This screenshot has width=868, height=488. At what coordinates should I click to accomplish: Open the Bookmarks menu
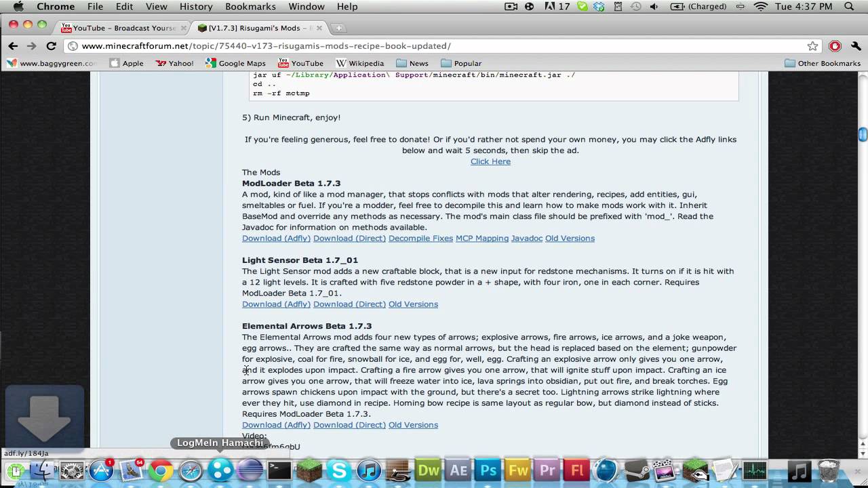tap(250, 7)
